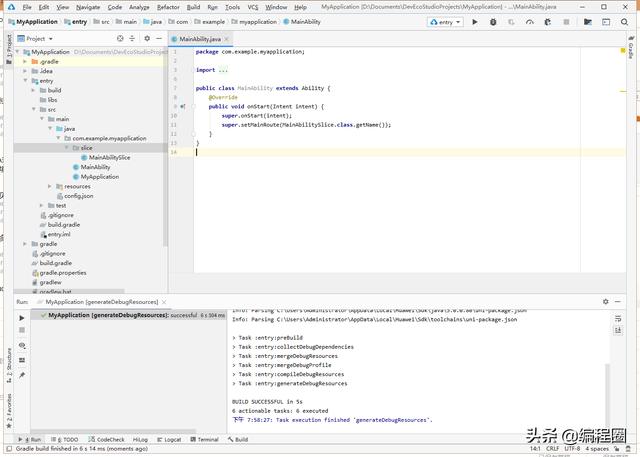640x457 pixels.
Task: Click the Debug bug icon in toolbar
Action: tap(493, 22)
